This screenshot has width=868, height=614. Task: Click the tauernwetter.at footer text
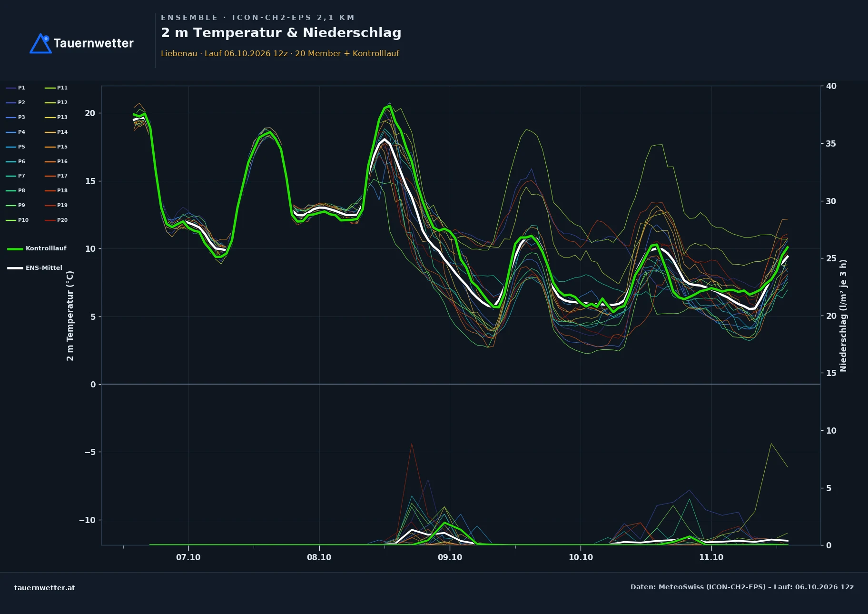[x=45, y=588]
